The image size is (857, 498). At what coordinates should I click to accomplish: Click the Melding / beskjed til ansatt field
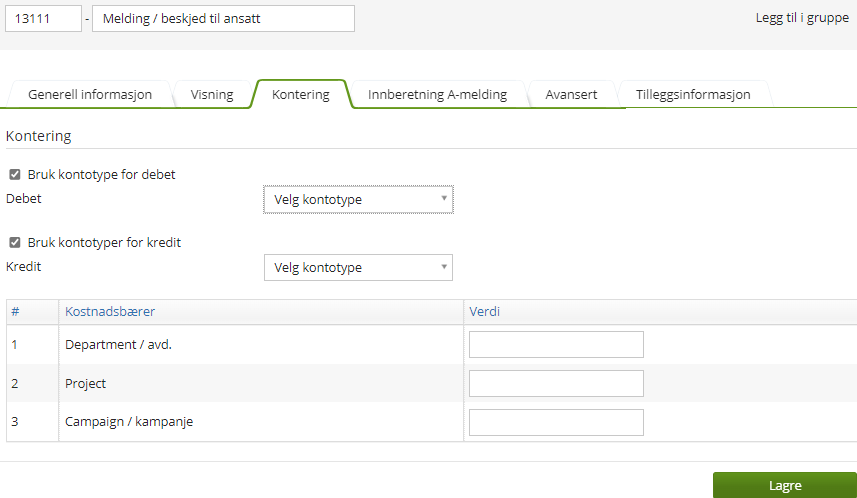pyautogui.click(x=223, y=19)
